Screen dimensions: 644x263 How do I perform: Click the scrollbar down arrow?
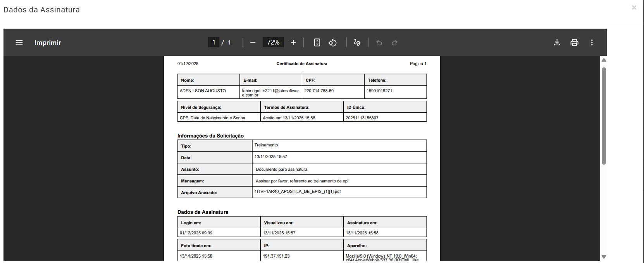(604, 256)
